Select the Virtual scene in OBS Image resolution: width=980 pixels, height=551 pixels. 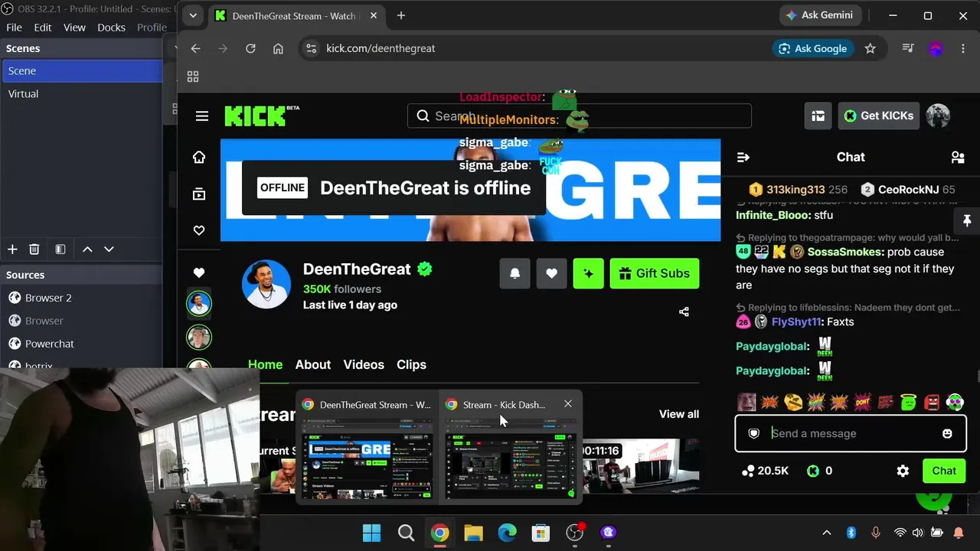tap(81, 93)
